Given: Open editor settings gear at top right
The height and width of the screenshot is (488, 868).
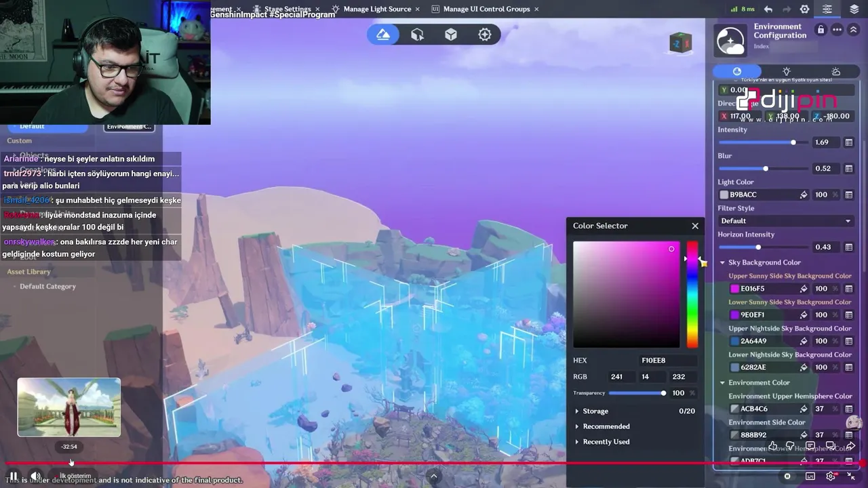Looking at the screenshot, I should pos(805,9).
